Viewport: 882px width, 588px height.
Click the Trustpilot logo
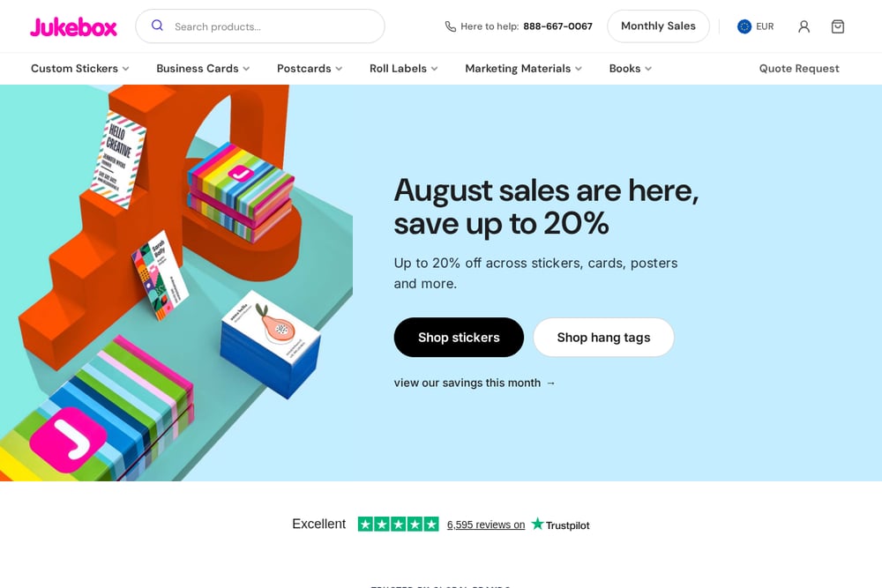pyautogui.click(x=561, y=525)
